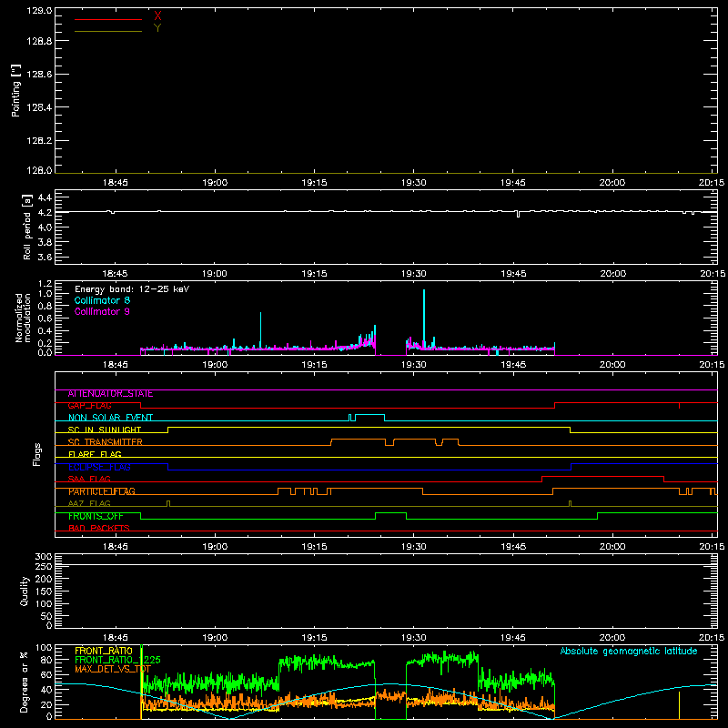Click the SAA_FLAG label

pyautogui.click(x=89, y=480)
